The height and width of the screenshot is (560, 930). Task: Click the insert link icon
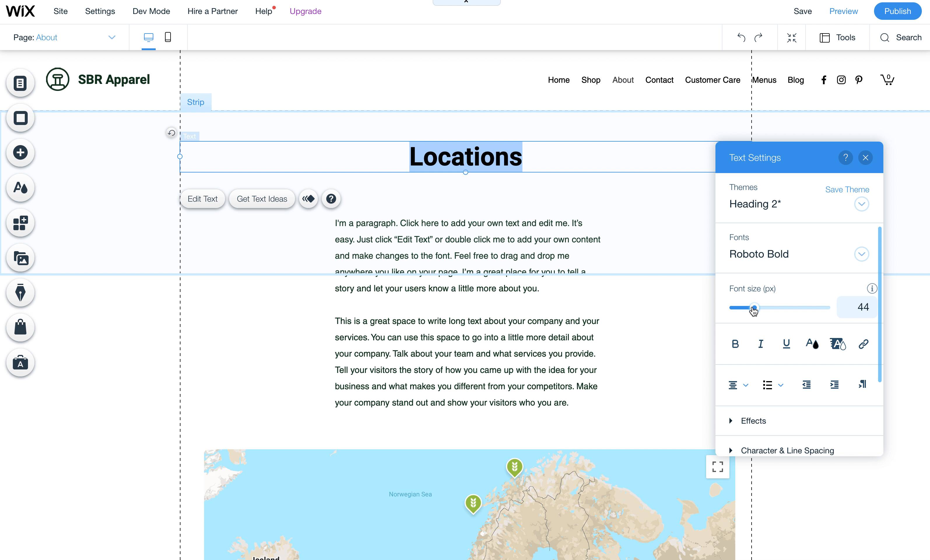(x=863, y=344)
